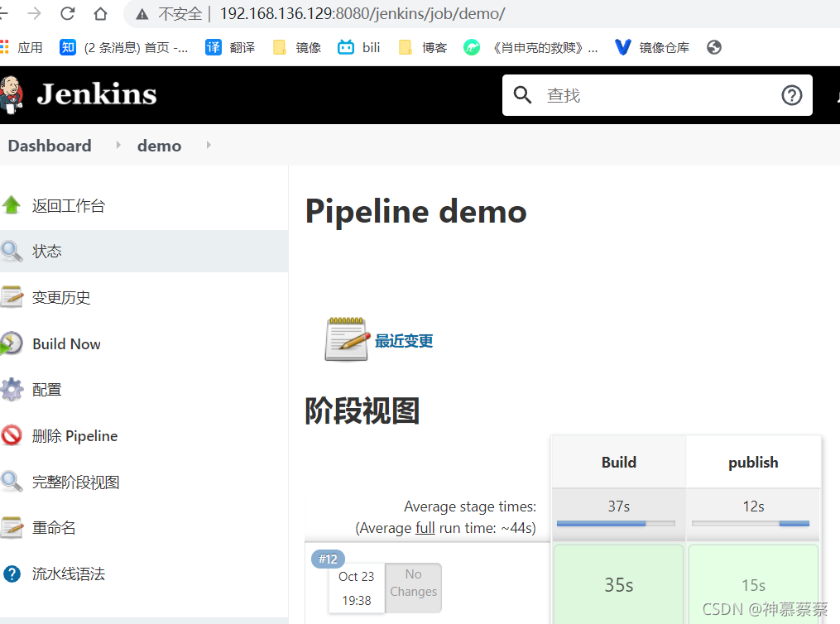Open 流水线语法 link

tap(69, 574)
